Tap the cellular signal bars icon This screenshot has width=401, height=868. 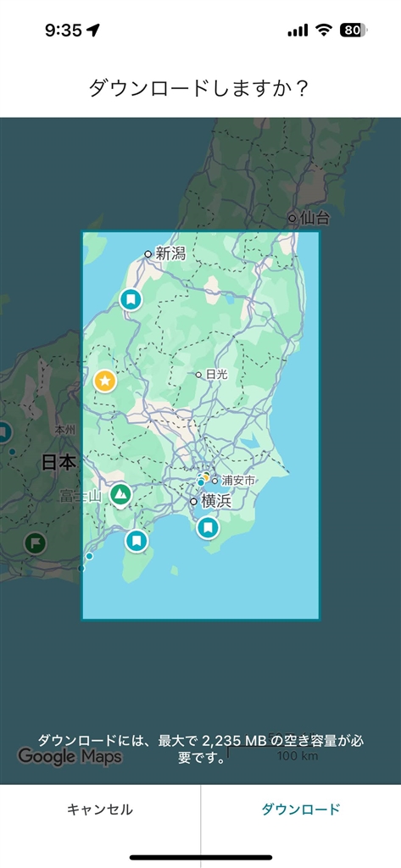298,31
